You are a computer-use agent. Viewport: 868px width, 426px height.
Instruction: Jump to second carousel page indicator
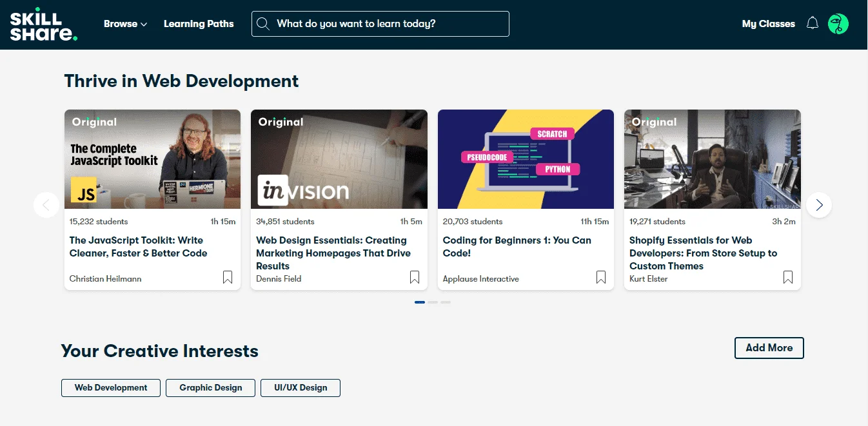tap(433, 302)
